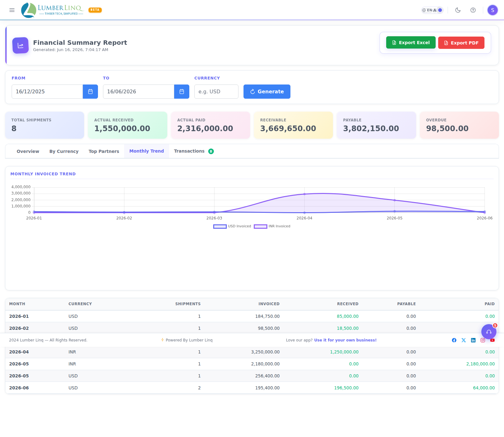Click the Total Shipments summary card
This screenshot has width=504, height=437.
pyautogui.click(x=45, y=125)
